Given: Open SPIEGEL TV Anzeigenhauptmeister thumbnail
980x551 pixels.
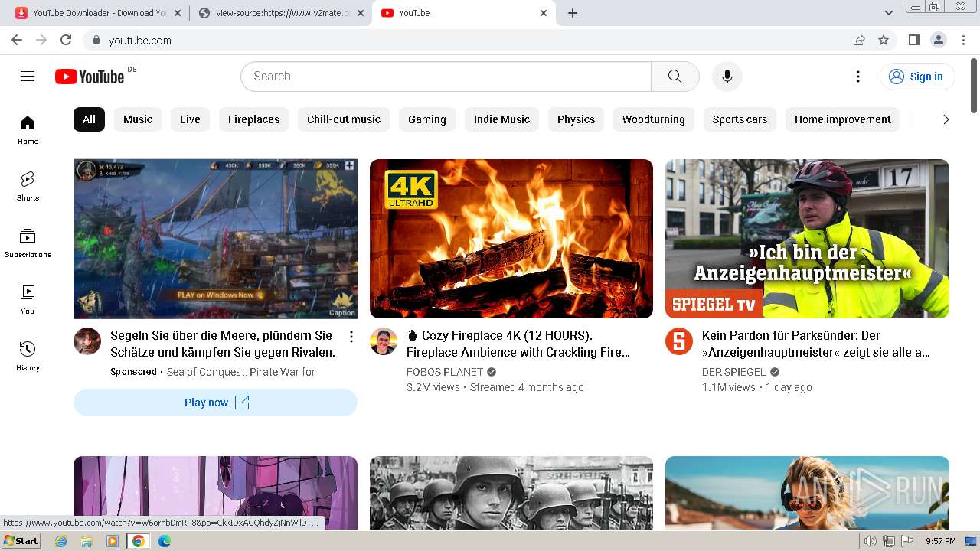Looking at the screenshot, I should pos(807,239).
